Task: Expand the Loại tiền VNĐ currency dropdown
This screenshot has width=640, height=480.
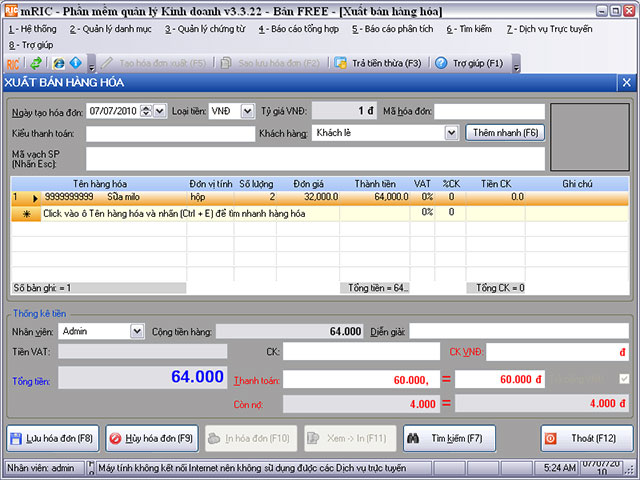Action: coord(248,111)
